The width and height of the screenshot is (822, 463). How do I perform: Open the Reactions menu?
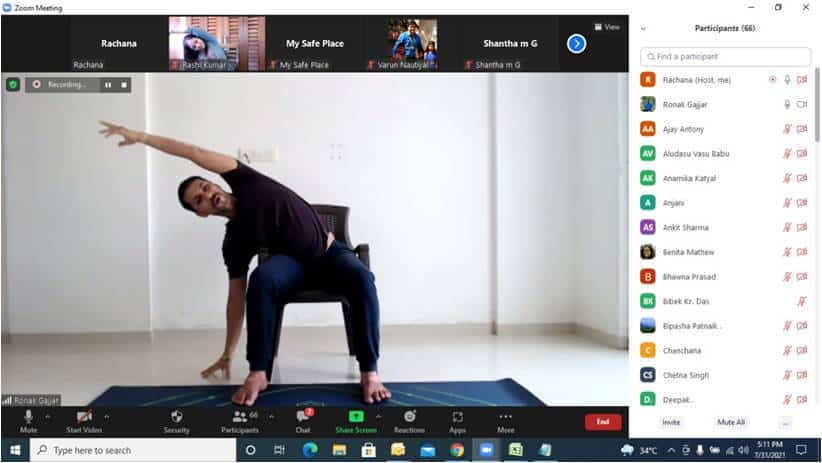point(409,420)
